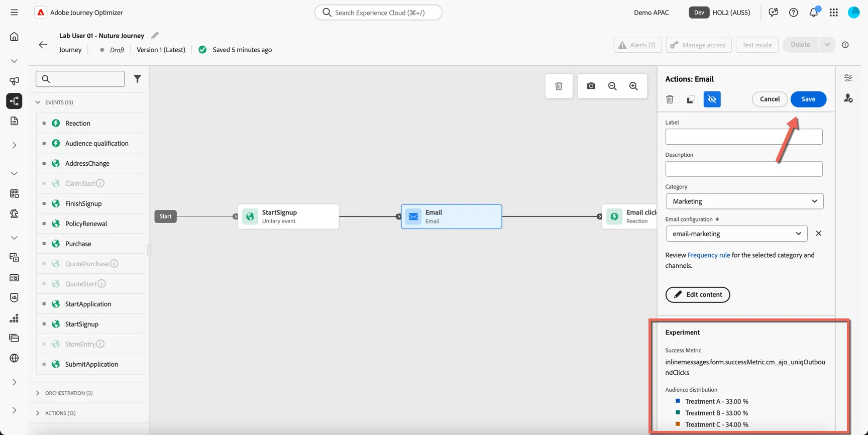The height and width of the screenshot is (435, 868).
Task: Open notifications bell
Action: click(x=813, y=13)
